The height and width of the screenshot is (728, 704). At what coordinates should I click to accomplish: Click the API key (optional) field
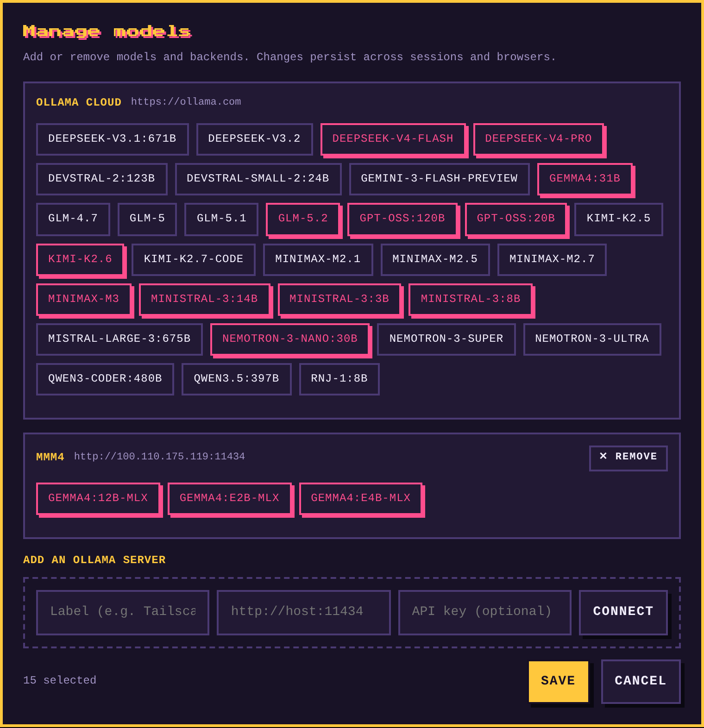pos(485,612)
